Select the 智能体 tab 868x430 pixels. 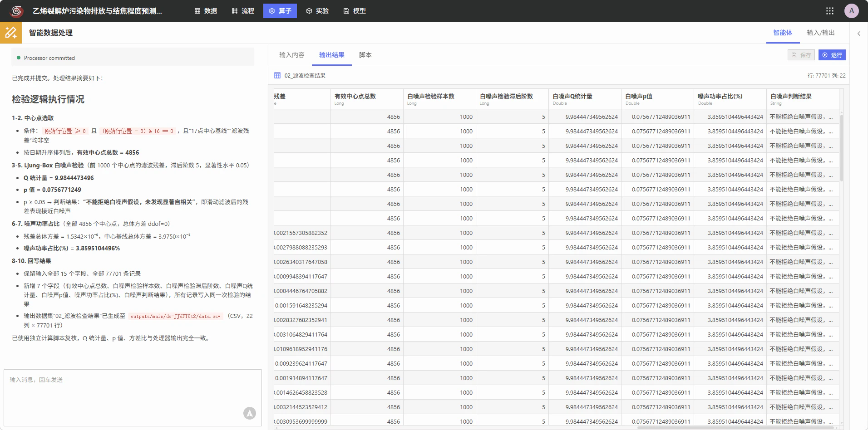coord(783,33)
